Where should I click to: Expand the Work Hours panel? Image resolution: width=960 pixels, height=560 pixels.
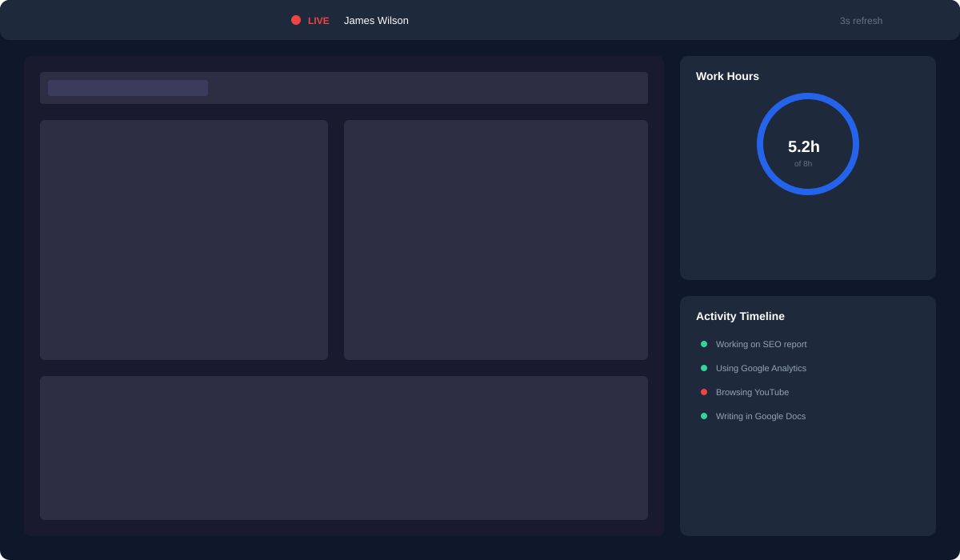click(727, 76)
